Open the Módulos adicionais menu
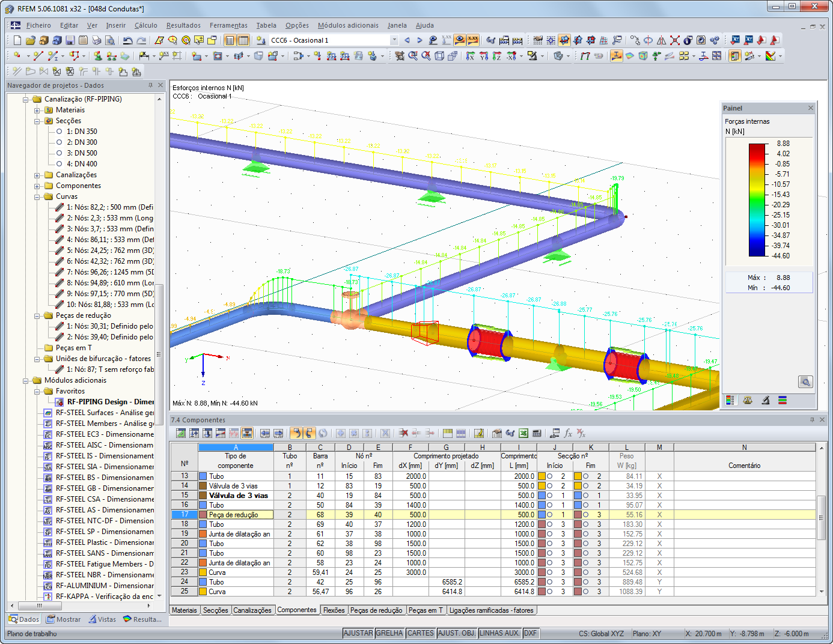Screen dimensions: 833x644 (348, 25)
